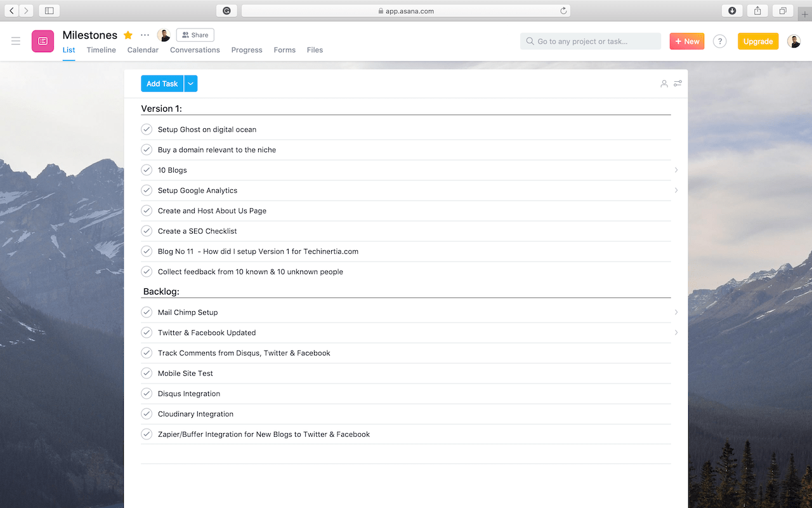This screenshot has width=812, height=508.
Task: Complete 'Create and Host About Us Page'
Action: tap(147, 211)
